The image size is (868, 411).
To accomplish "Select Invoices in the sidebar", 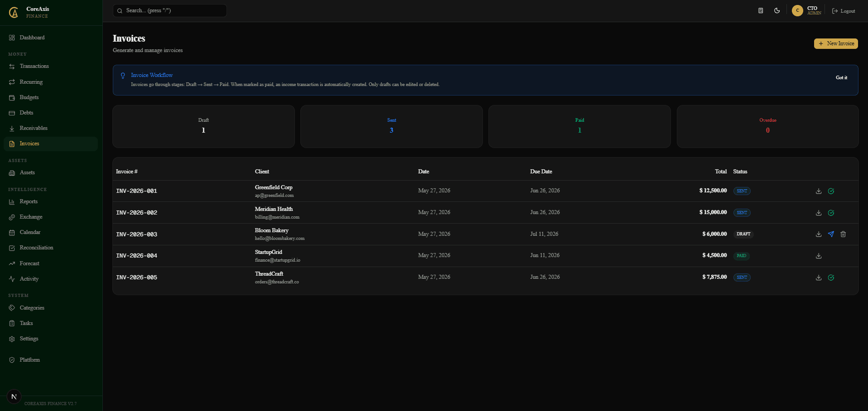I will point(51,143).
